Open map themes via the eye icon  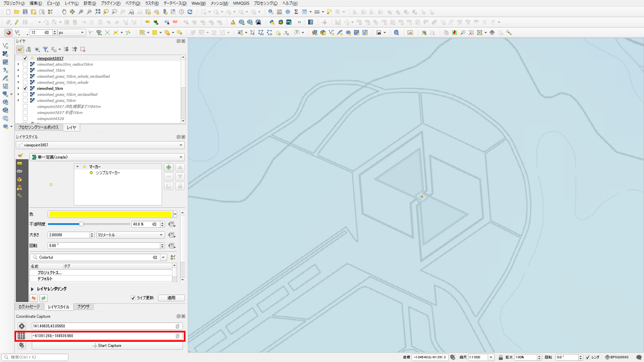click(x=37, y=49)
